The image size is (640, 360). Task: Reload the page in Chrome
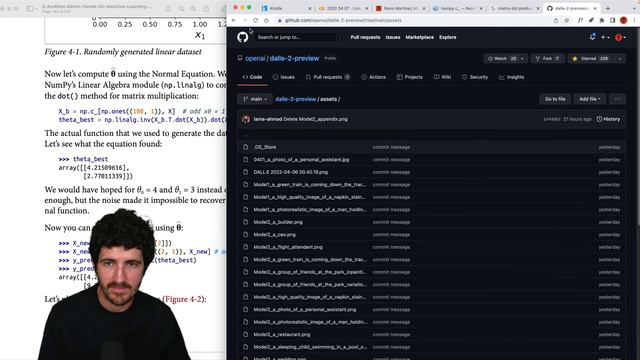point(256,20)
